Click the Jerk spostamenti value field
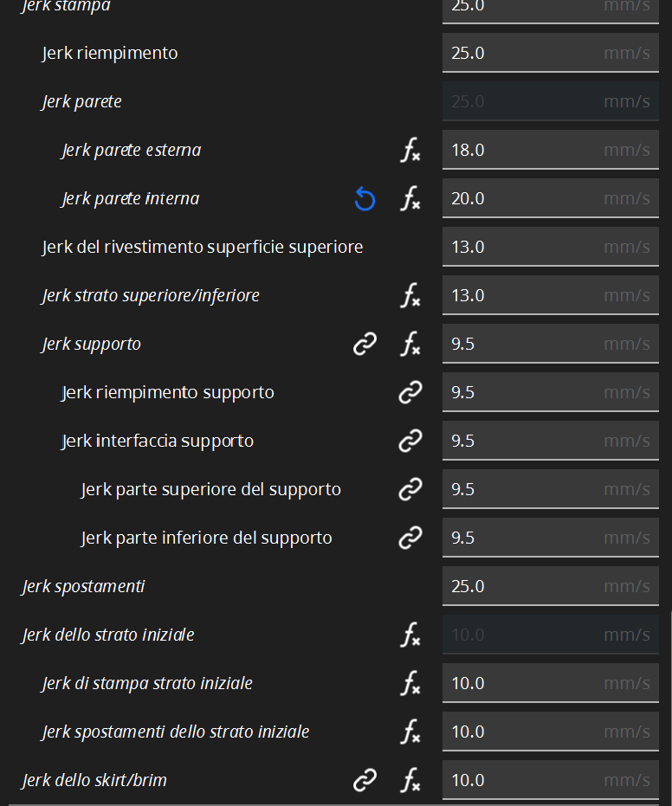 click(549, 586)
